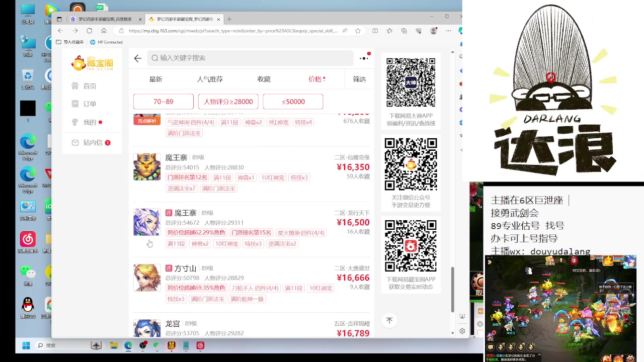Click the 藏宝阁APP download QR code
Viewport: 644px width, 362px height.
(411, 246)
